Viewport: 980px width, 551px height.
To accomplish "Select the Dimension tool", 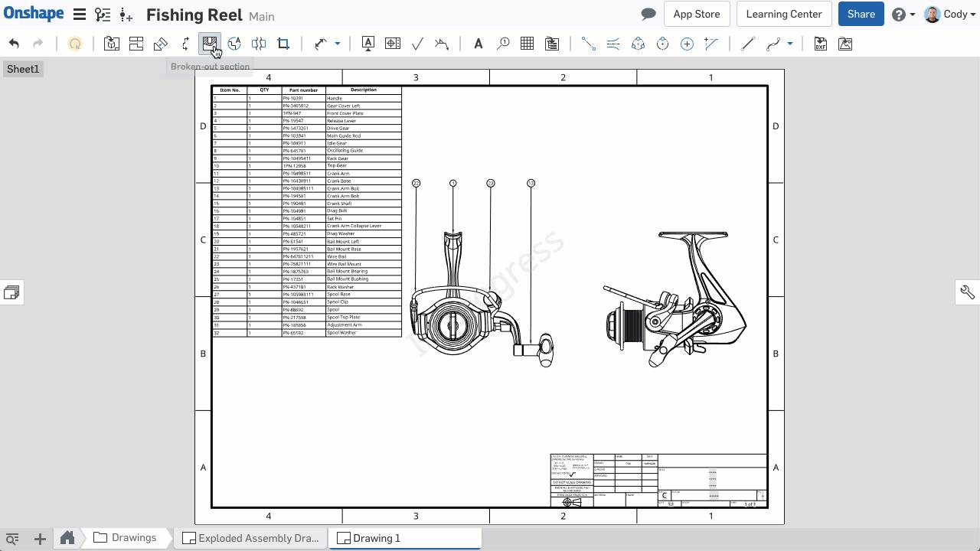I will tap(321, 44).
